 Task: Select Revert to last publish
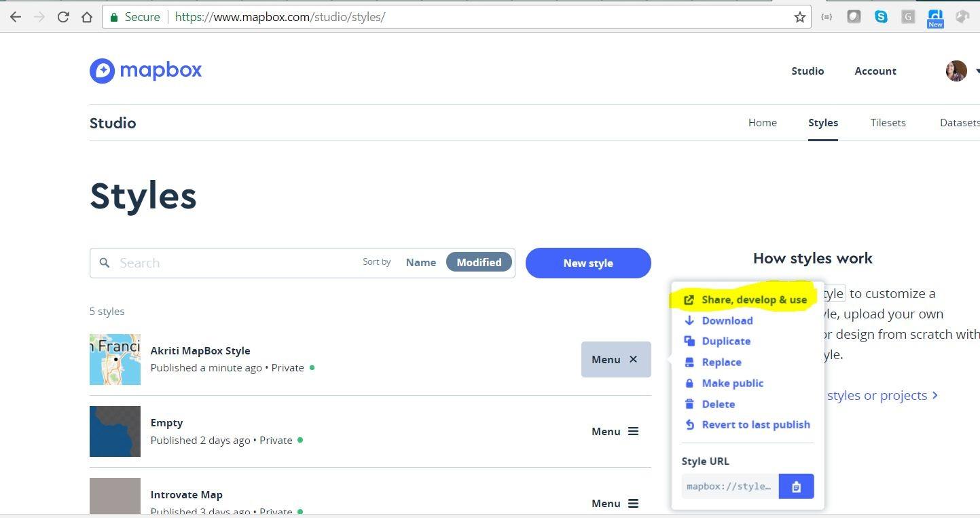pos(756,424)
